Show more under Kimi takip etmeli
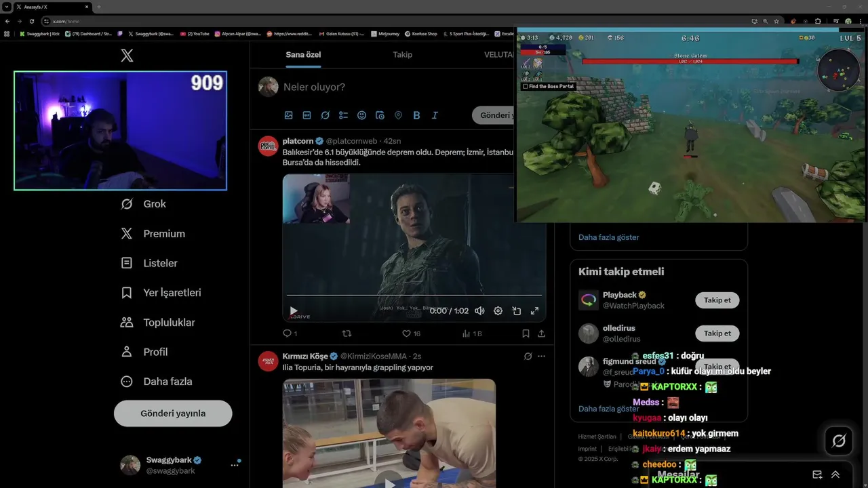Image resolution: width=868 pixels, height=488 pixels. 608,409
